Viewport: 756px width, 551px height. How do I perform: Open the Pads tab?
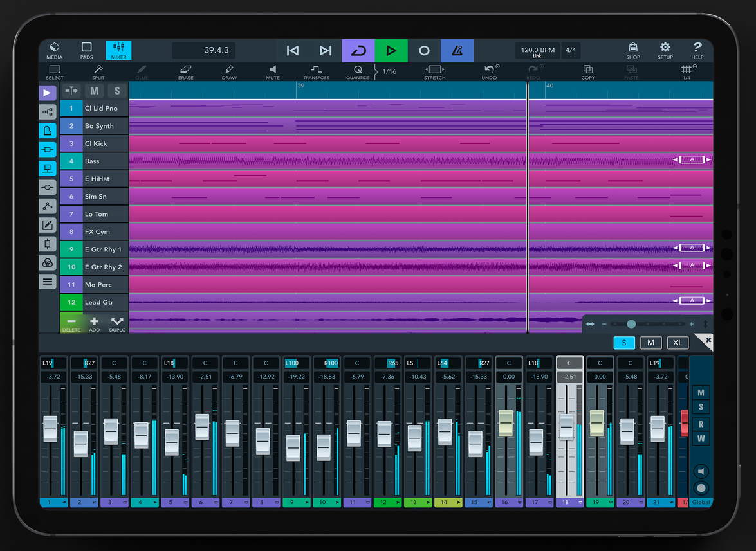86,50
